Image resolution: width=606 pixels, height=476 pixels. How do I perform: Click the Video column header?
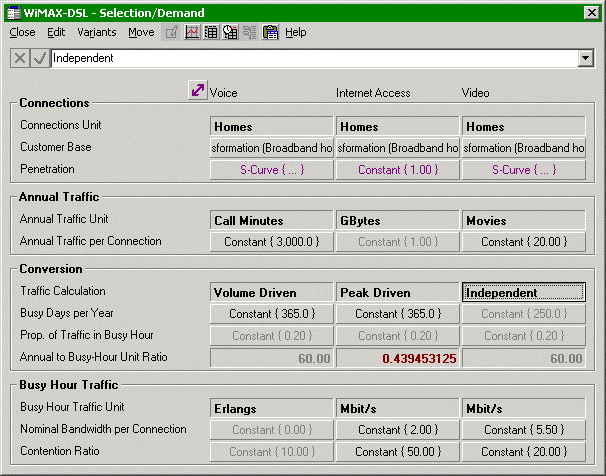pyautogui.click(x=475, y=93)
